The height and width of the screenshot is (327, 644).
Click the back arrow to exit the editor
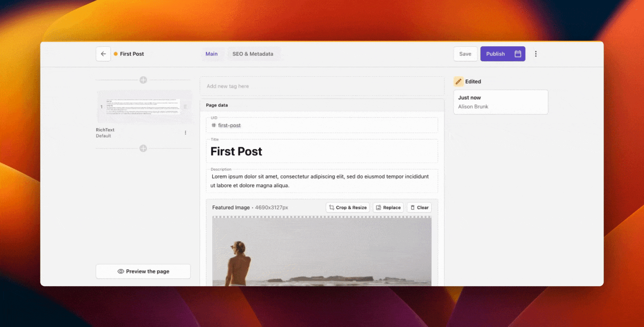pyautogui.click(x=103, y=54)
